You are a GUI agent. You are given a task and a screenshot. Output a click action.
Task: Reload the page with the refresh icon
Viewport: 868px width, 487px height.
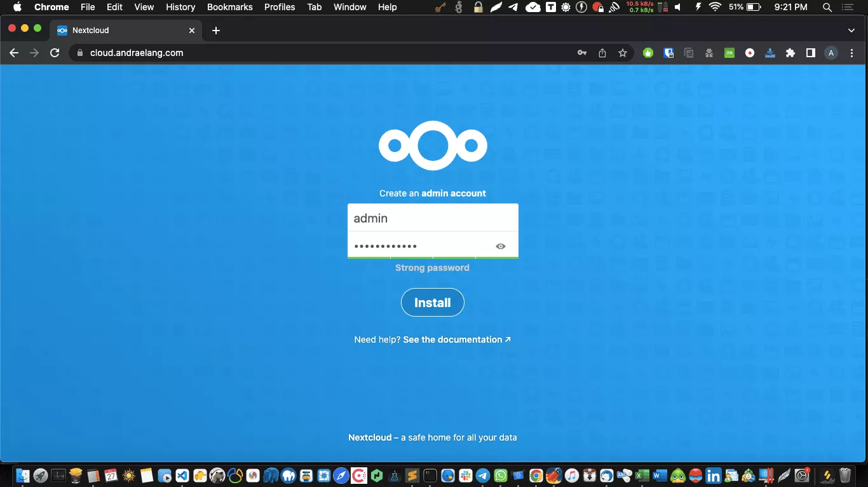point(55,53)
